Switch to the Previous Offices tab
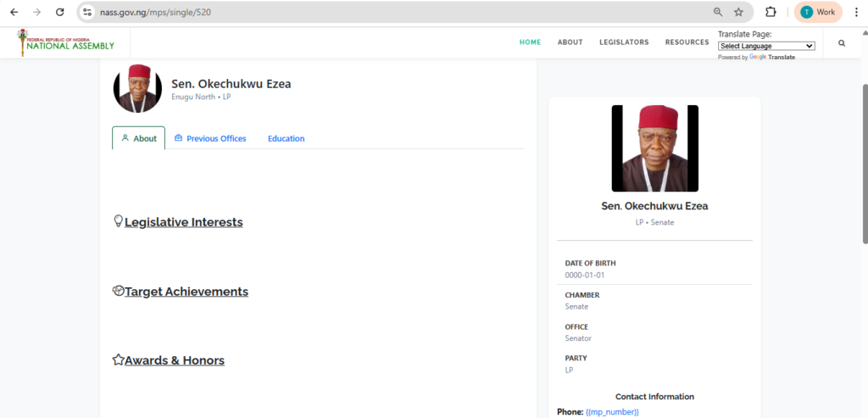 (210, 138)
